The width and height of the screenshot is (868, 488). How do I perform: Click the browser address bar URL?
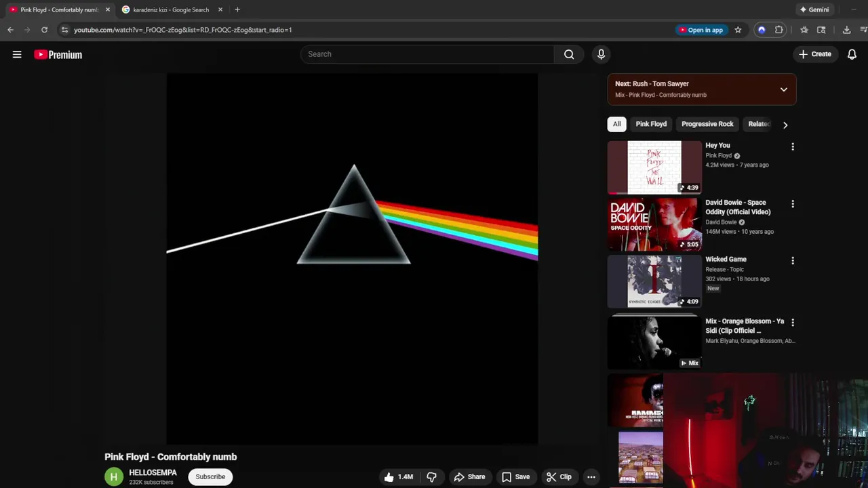coord(182,30)
